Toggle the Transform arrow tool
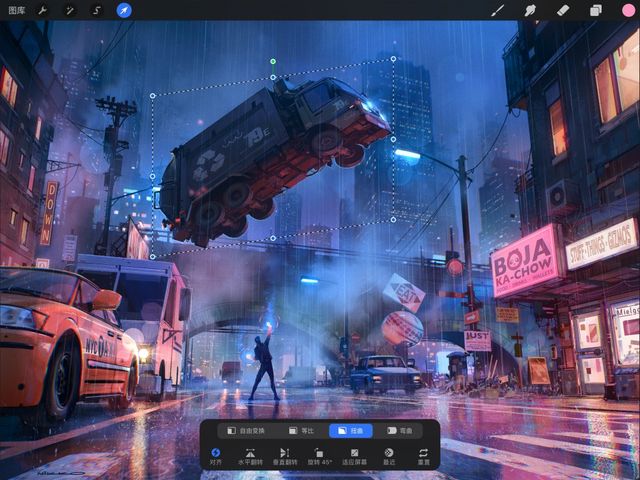This screenshot has height=480, width=640. tap(124, 10)
